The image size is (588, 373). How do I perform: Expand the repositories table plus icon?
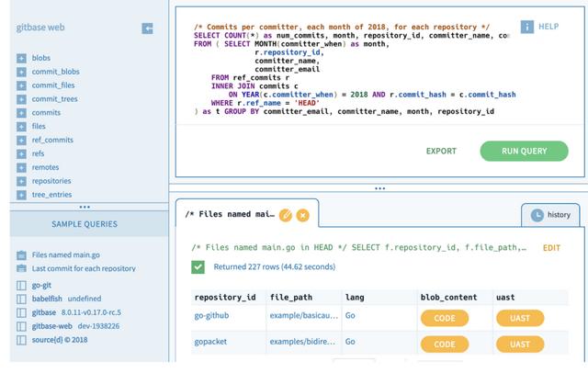click(x=21, y=181)
